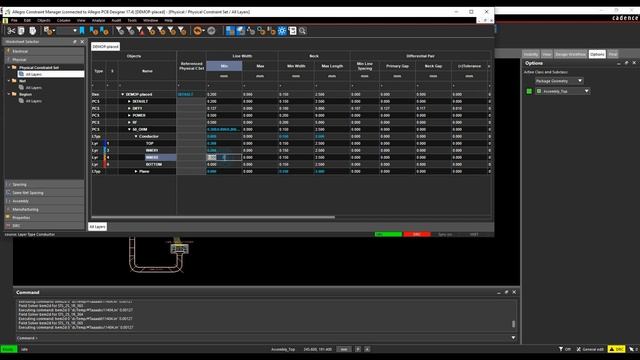This screenshot has width=640, height=360.
Task: Select the Options tab
Action: 597,54
